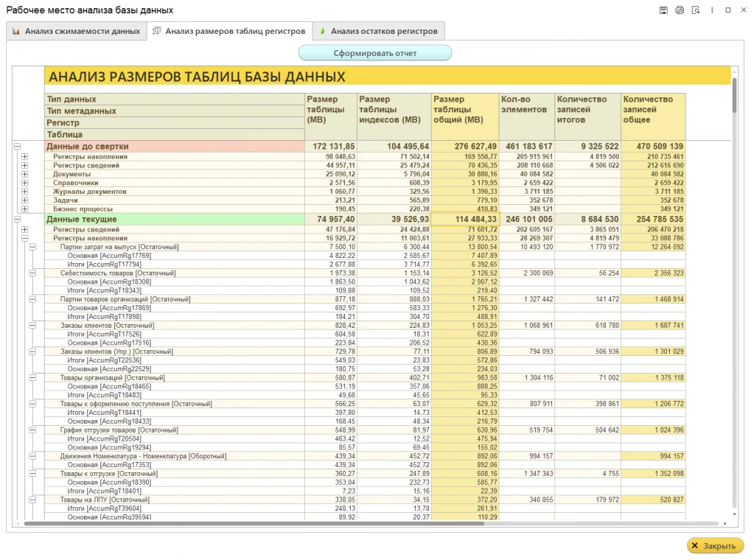Select the cell with value 114 484,33
The width and height of the screenshot is (754, 560).
point(465,219)
